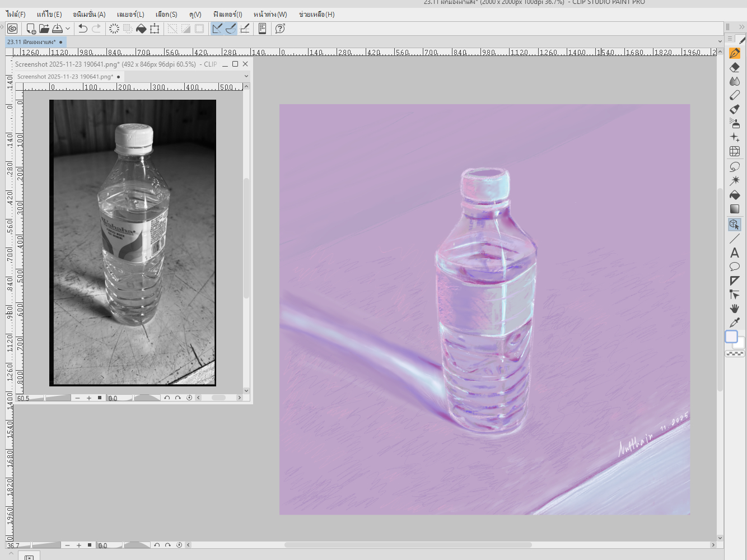
Task: Expand the canvas tab list dropdown of main window
Action: (720, 41)
